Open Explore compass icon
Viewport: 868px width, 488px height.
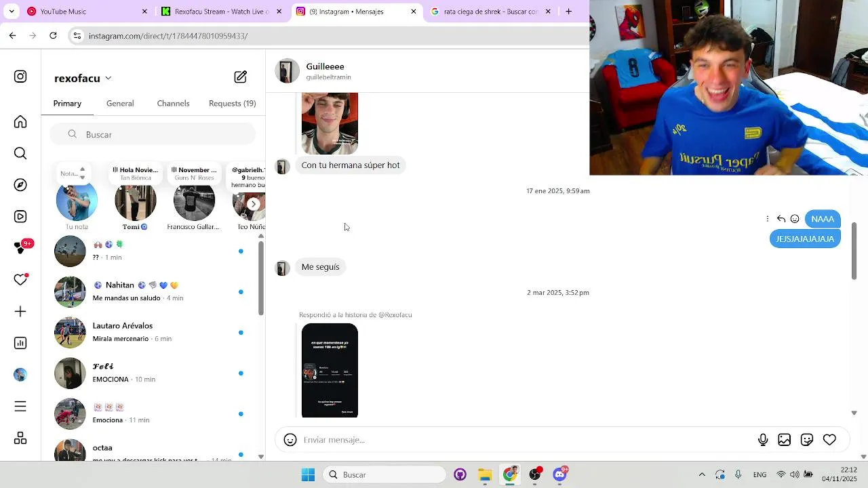coord(20,185)
